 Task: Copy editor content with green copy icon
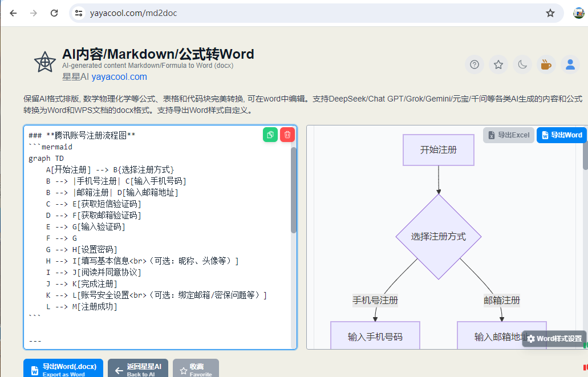(270, 135)
